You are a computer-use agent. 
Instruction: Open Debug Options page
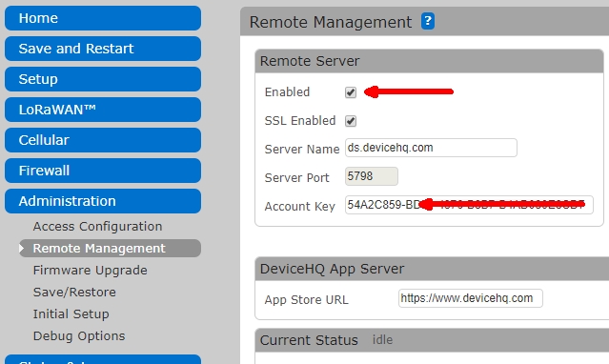pos(79,336)
